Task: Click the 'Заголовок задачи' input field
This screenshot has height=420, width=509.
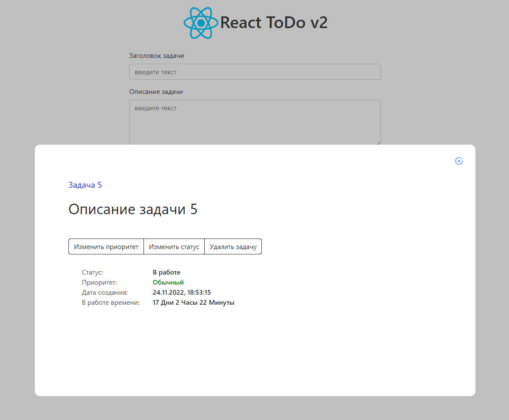Action: point(255,71)
